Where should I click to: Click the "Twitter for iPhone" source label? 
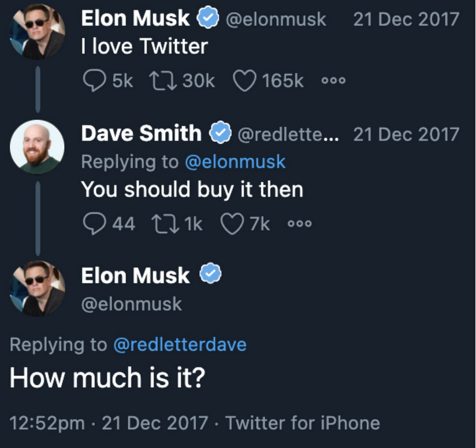coord(302,423)
